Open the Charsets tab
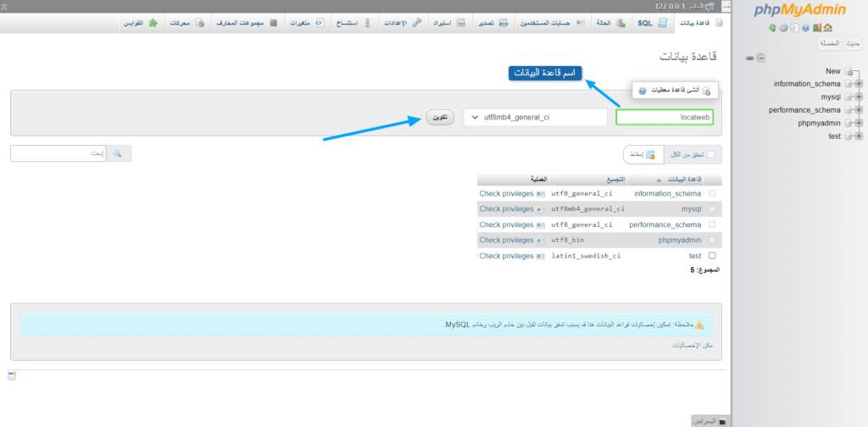 [249, 23]
